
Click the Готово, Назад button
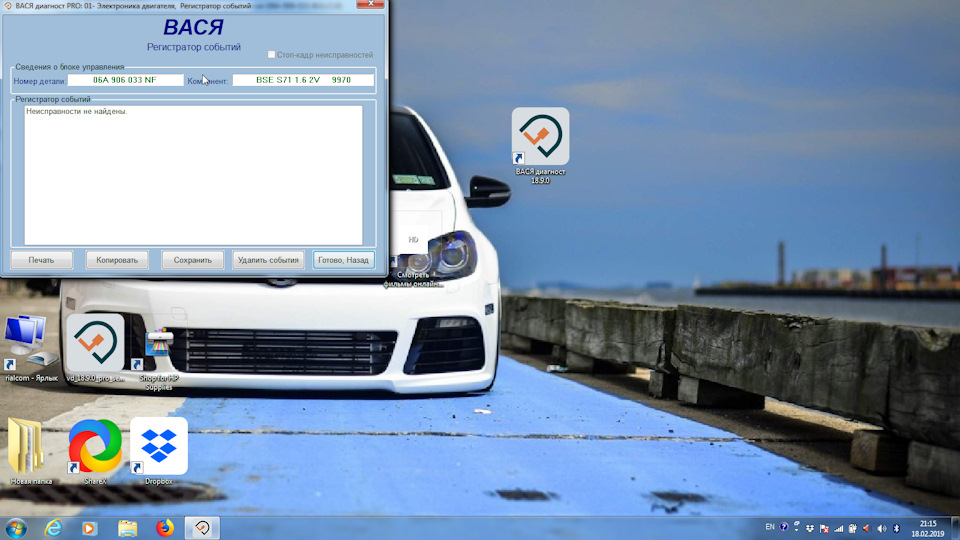click(343, 260)
